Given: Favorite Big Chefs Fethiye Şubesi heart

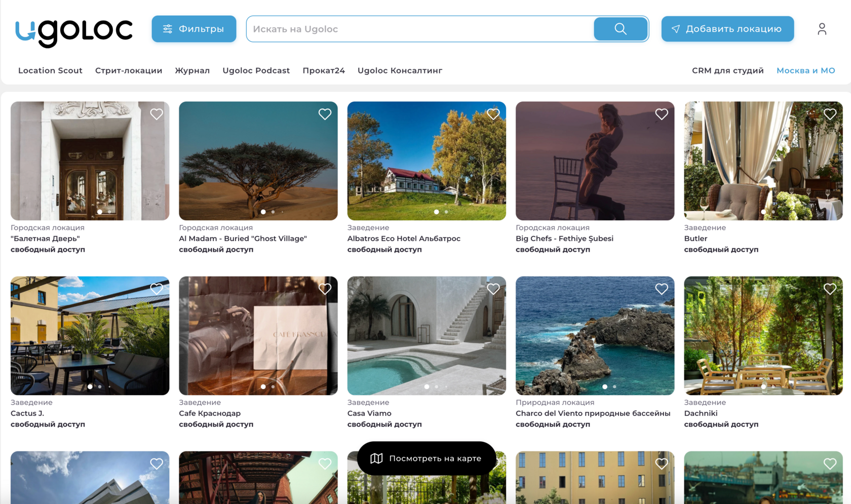Looking at the screenshot, I should (662, 114).
